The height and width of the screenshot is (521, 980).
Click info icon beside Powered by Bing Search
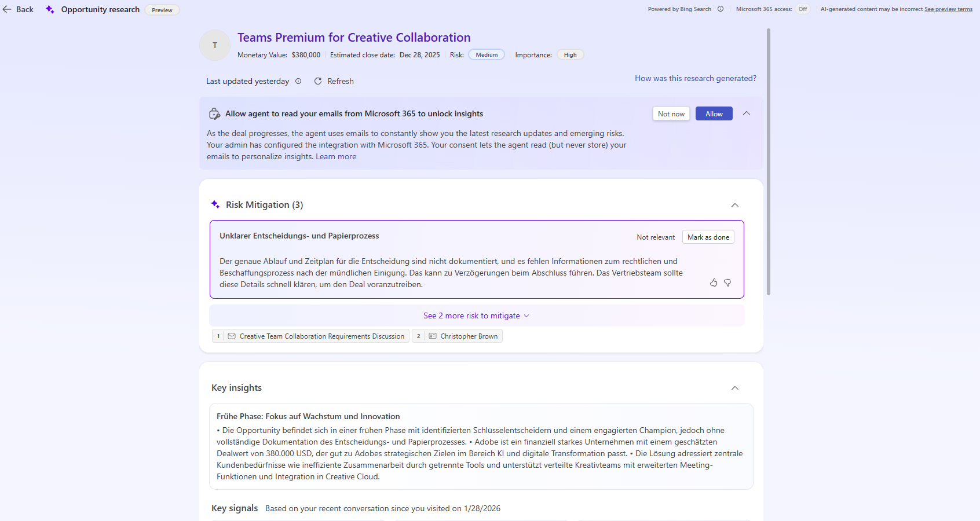point(721,9)
